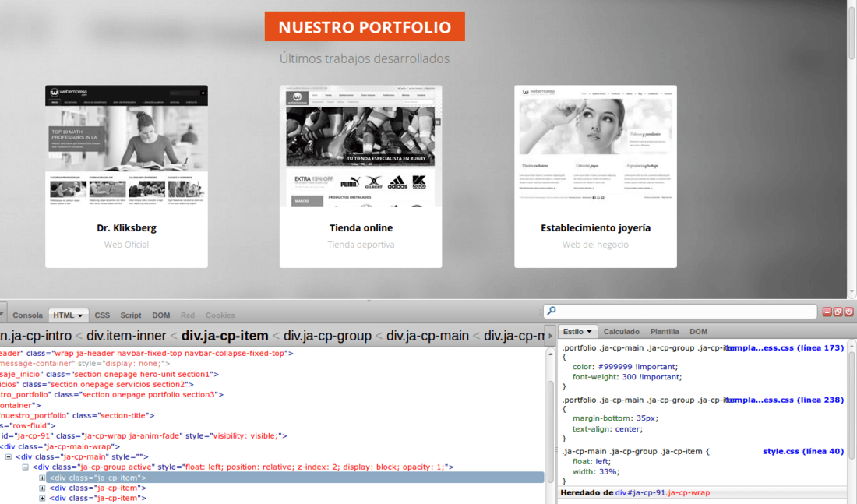This screenshot has height=504, width=857.
Task: Open the style.css (línea 40) source link
Action: [x=803, y=452]
